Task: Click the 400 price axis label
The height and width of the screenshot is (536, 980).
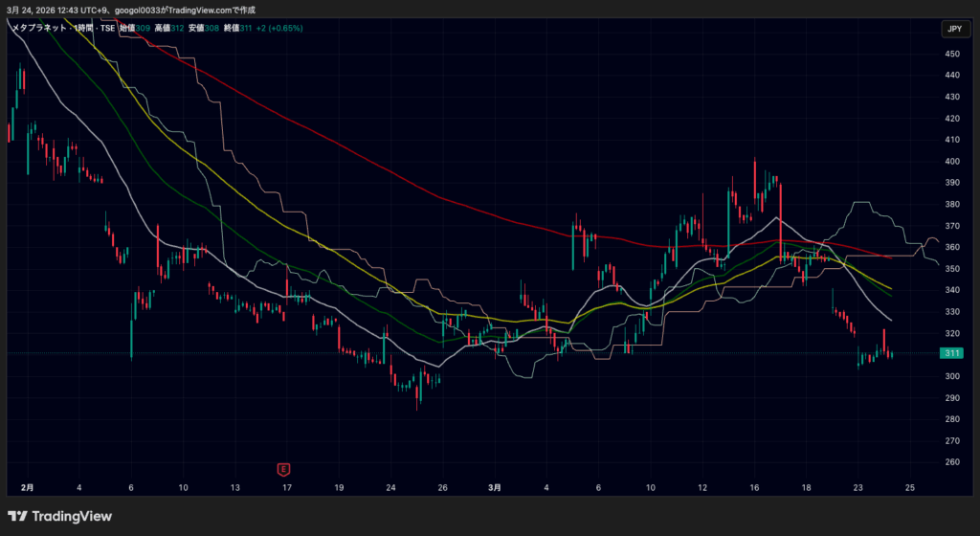Action: coord(952,162)
